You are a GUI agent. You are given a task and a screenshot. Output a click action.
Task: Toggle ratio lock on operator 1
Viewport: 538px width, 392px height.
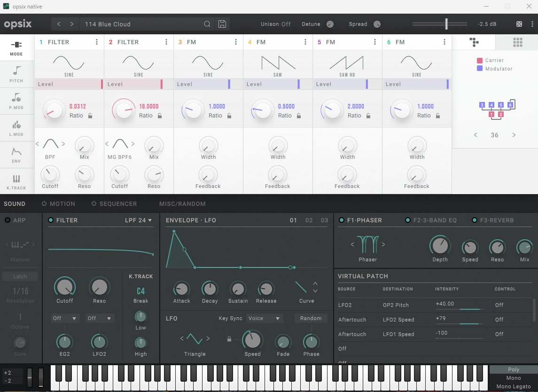tap(90, 116)
